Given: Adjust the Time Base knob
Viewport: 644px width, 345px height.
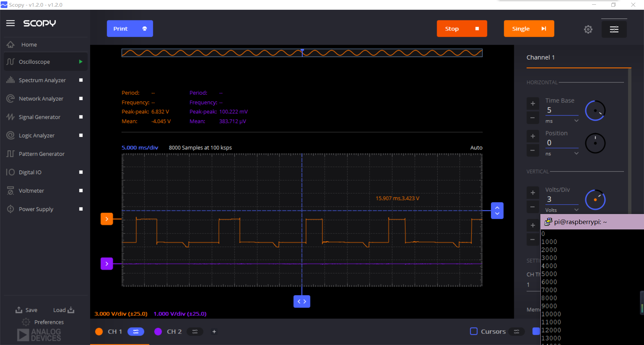Looking at the screenshot, I should (x=595, y=111).
